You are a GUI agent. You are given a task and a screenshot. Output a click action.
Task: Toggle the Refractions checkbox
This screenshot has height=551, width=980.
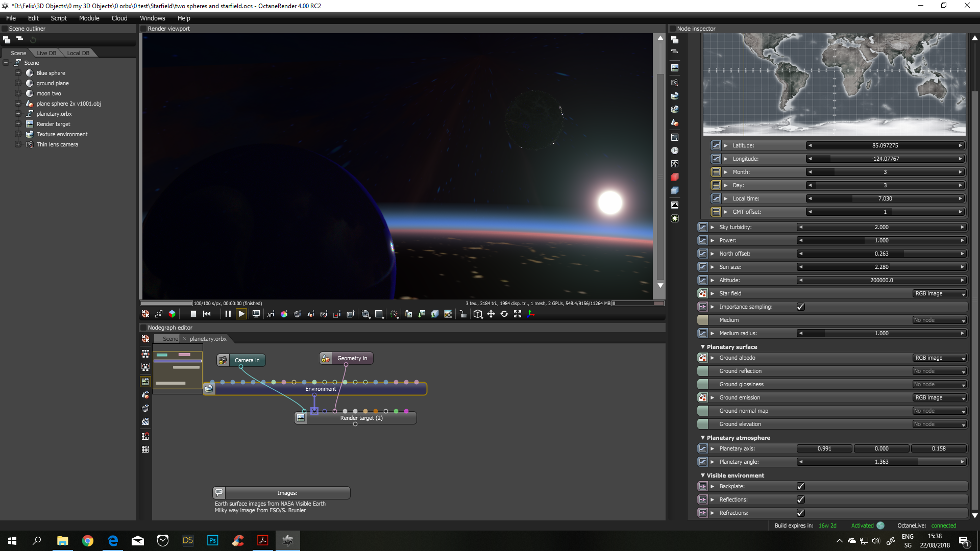[800, 513]
